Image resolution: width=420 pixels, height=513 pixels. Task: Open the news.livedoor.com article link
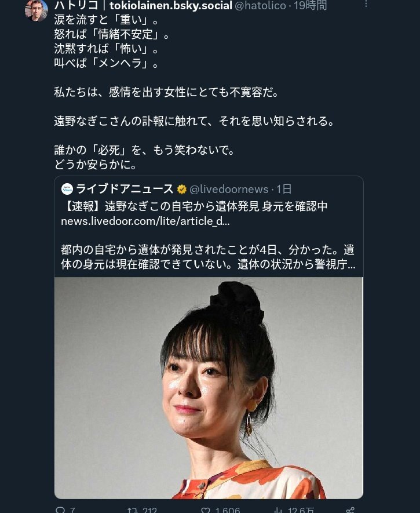click(x=145, y=221)
